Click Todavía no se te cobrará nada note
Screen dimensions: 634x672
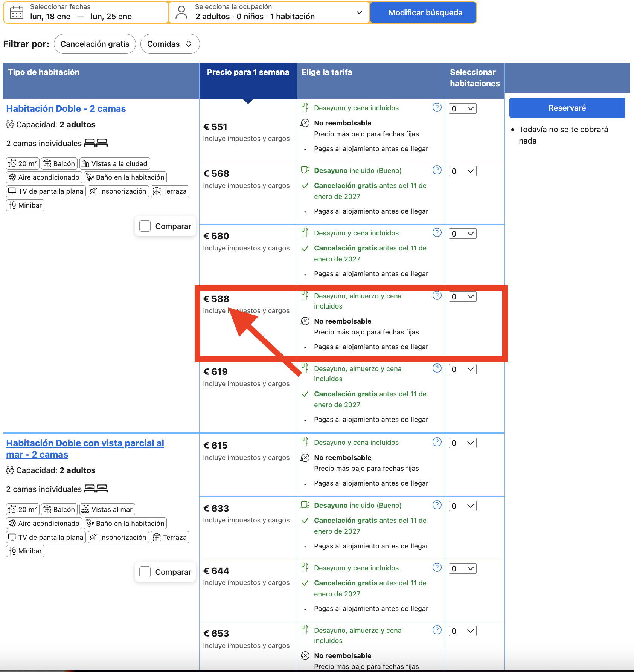[563, 135]
